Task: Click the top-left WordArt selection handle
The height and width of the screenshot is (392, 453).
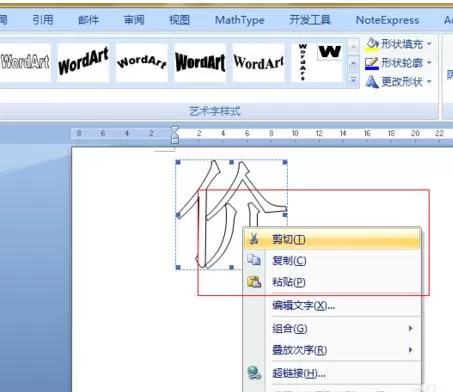Action: click(x=178, y=162)
